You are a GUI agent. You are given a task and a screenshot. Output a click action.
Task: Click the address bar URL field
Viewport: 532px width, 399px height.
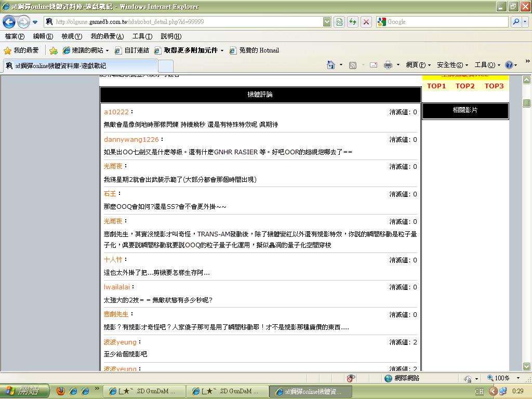pos(183,22)
